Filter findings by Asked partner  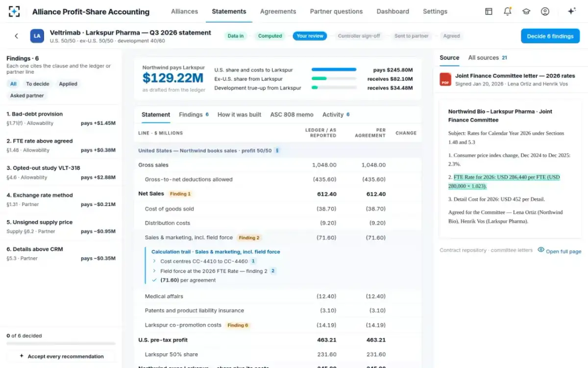pyautogui.click(x=27, y=96)
